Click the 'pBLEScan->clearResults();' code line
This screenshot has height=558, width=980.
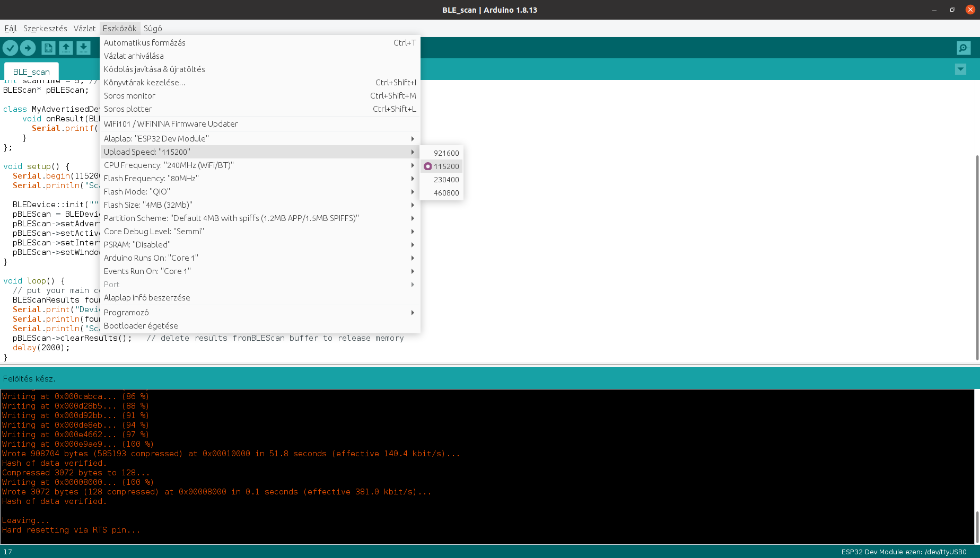72,338
